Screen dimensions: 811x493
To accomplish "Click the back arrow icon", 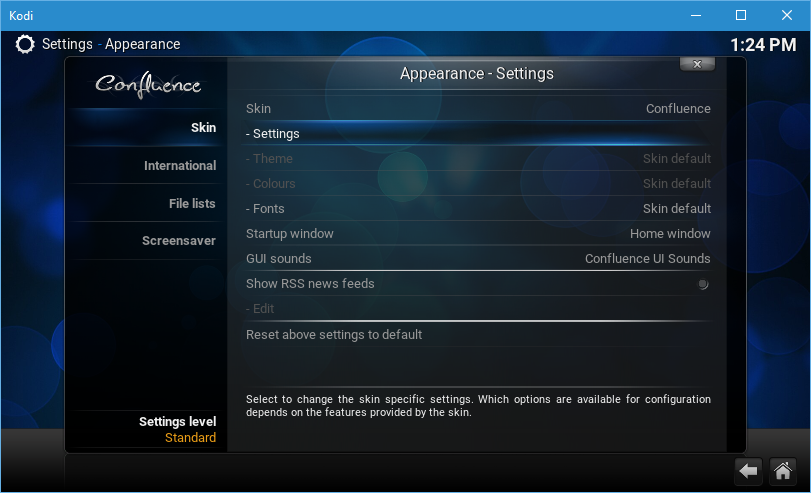I will 748,470.
